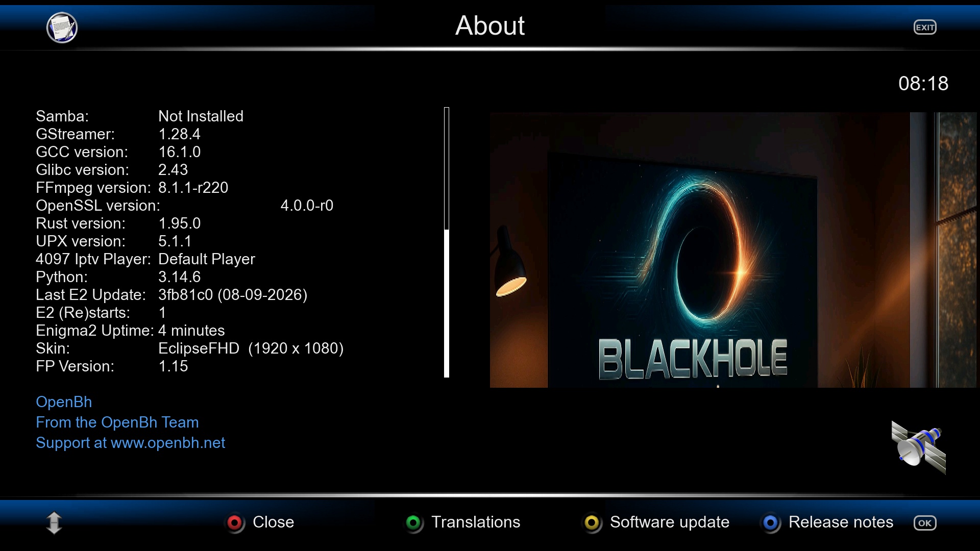Click the 'Rust version:' label
Image resolution: width=980 pixels, height=551 pixels.
pyautogui.click(x=81, y=223)
